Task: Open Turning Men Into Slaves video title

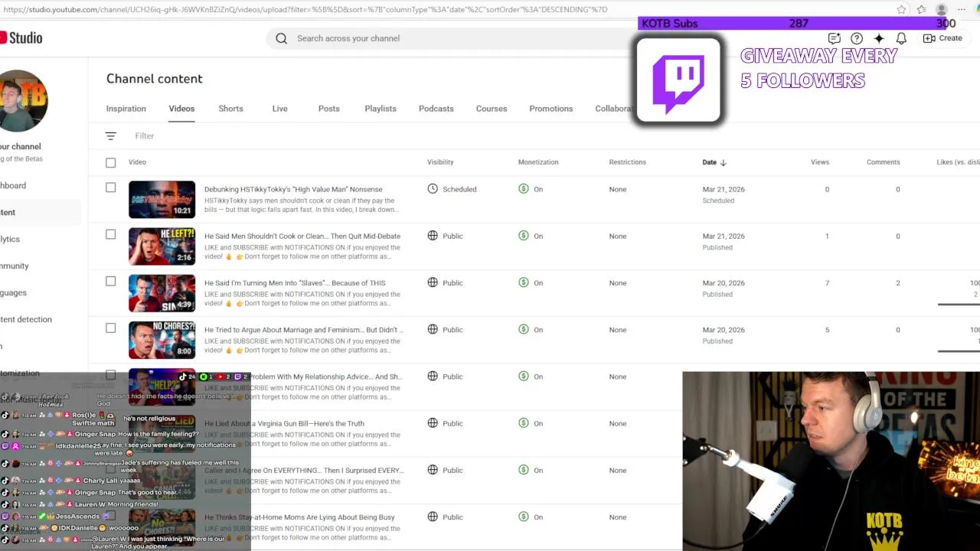Action: coord(295,282)
